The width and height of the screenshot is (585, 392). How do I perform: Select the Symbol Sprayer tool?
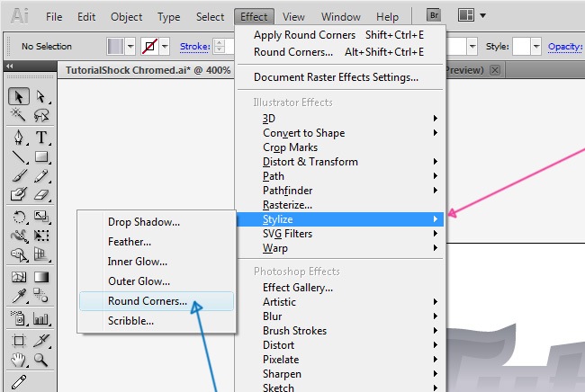[19, 318]
